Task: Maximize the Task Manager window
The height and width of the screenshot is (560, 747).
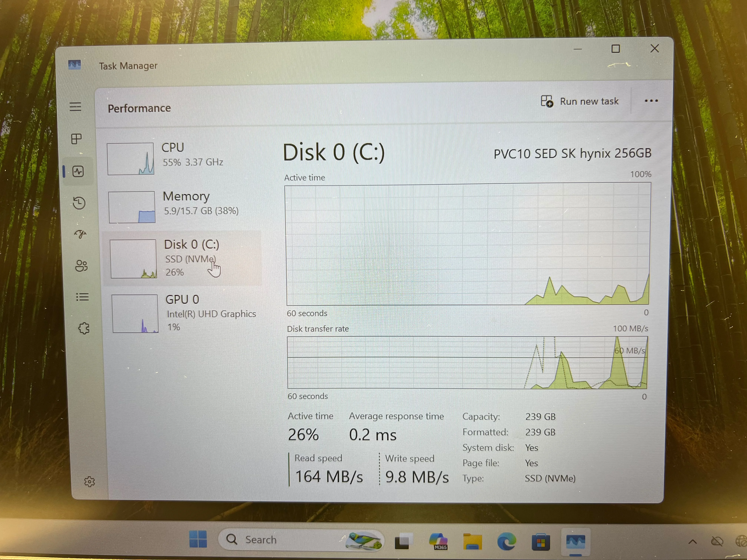Action: coord(616,49)
